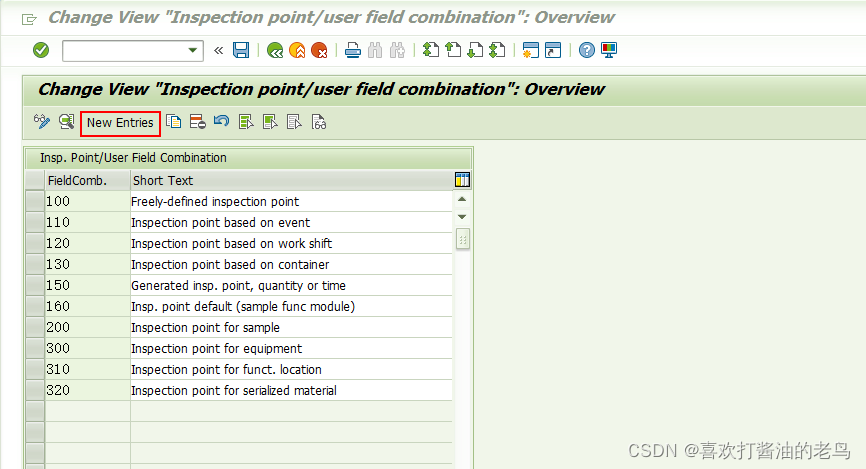This screenshot has width=866, height=469.
Task: Open the table column settings icon
Action: (x=462, y=180)
